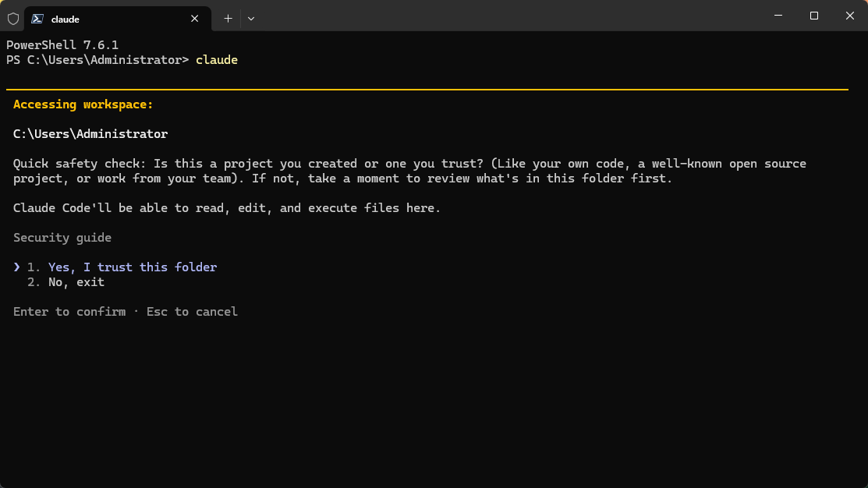Click the "Esc to cancel" hint text

point(192,311)
